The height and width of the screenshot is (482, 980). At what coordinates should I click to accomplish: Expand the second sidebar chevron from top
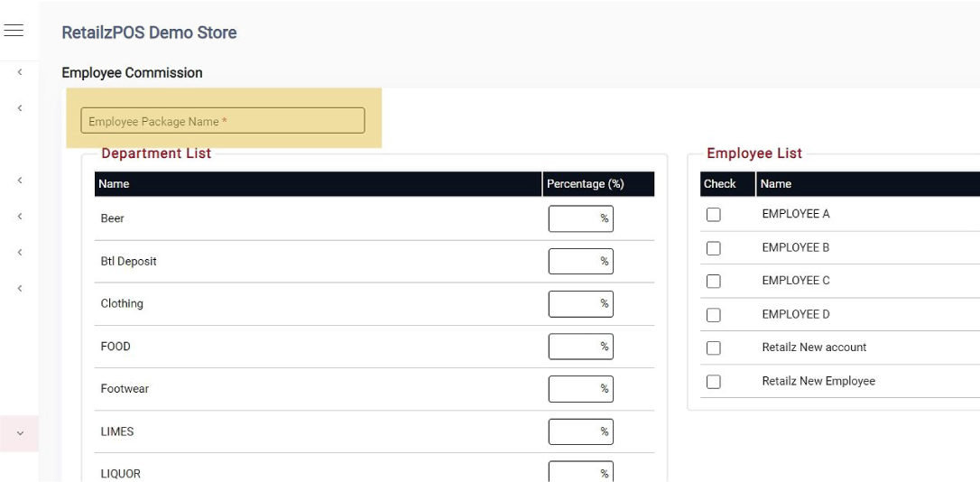[x=20, y=108]
